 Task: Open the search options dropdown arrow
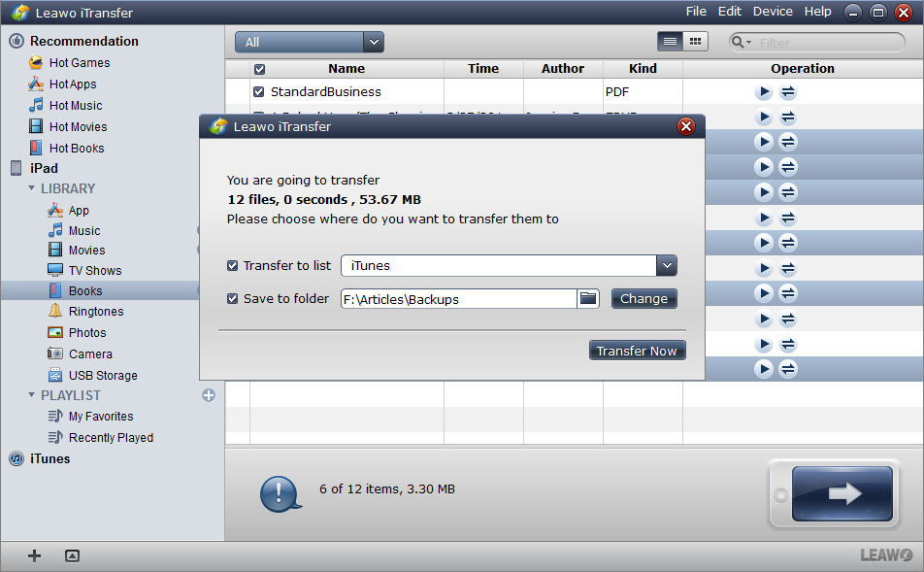click(x=749, y=43)
